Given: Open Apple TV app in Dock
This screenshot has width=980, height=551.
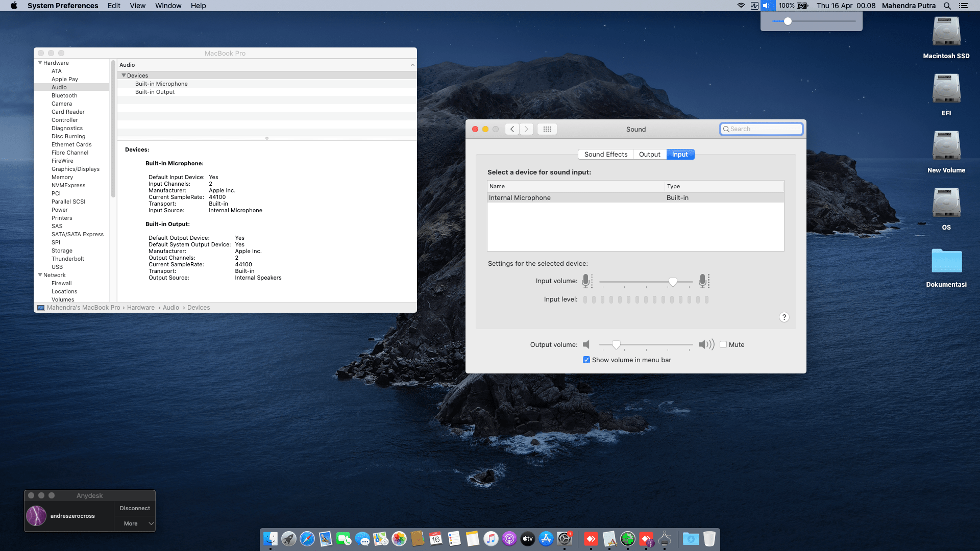Looking at the screenshot, I should [528, 539].
